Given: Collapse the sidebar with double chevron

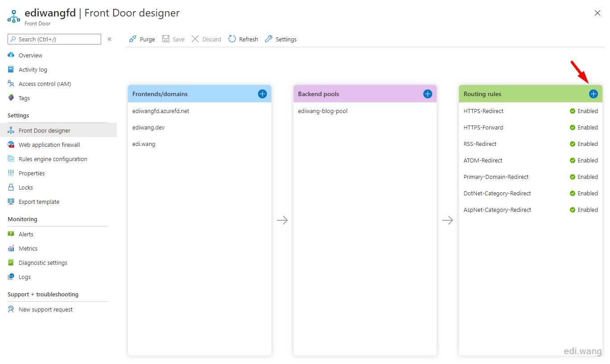Looking at the screenshot, I should pyautogui.click(x=110, y=39).
